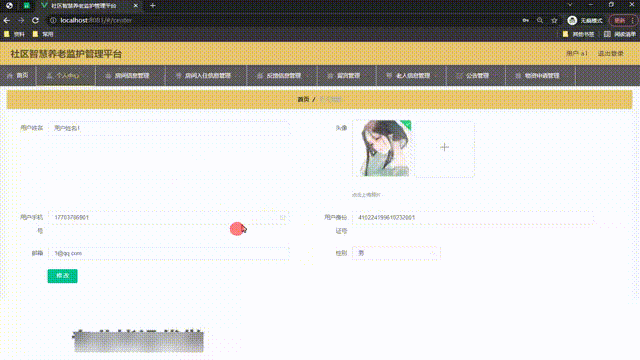This screenshot has width=640, height=360.
Task: Click the browser 更新 update button
Action: click(620, 20)
